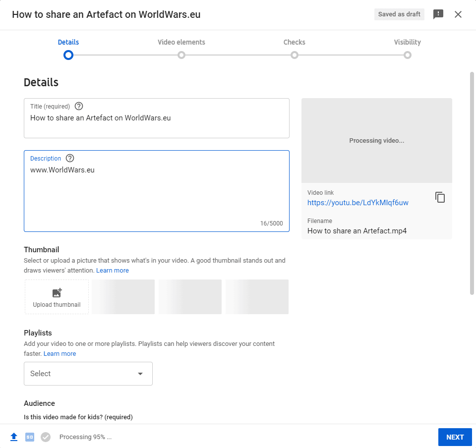Switch to the Visibility step
476x448 pixels.
point(408,55)
